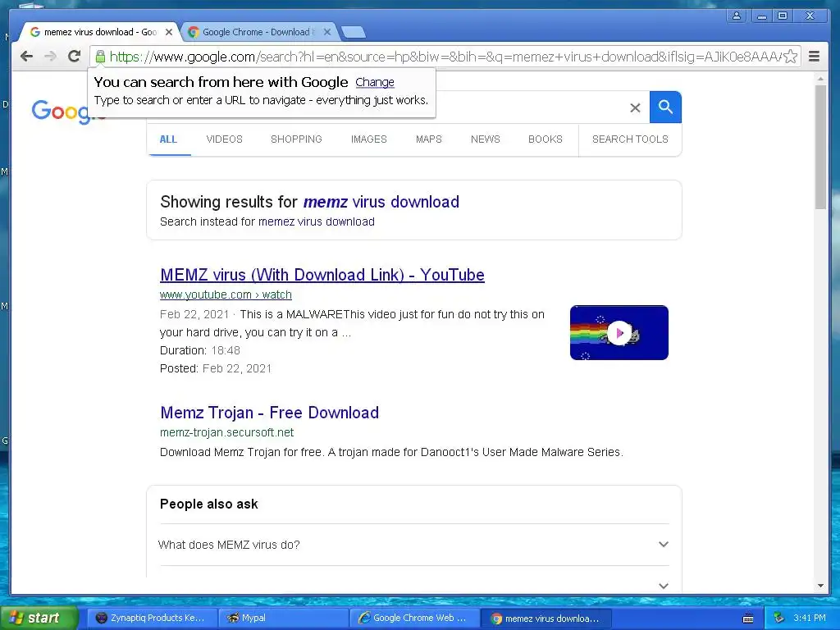This screenshot has height=630, width=840.
Task: Click the green padlock security icon
Action: tap(100, 57)
